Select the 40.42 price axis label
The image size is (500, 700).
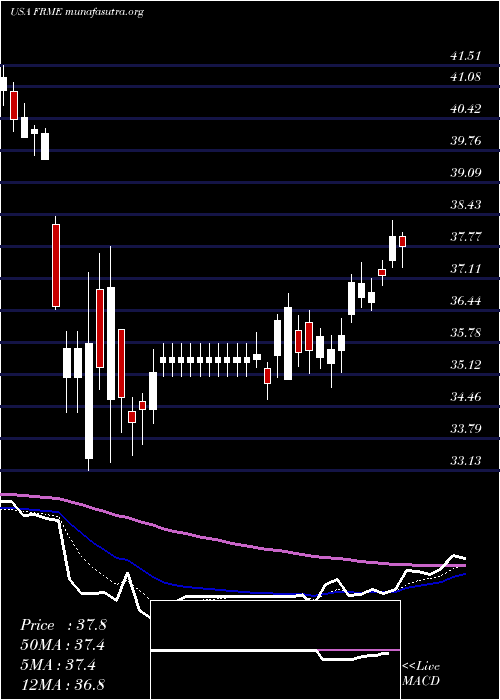pyautogui.click(x=466, y=109)
